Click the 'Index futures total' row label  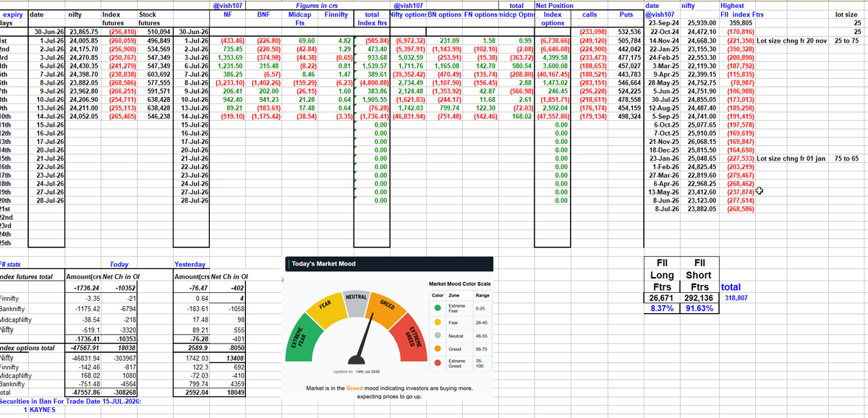pyautogui.click(x=26, y=276)
